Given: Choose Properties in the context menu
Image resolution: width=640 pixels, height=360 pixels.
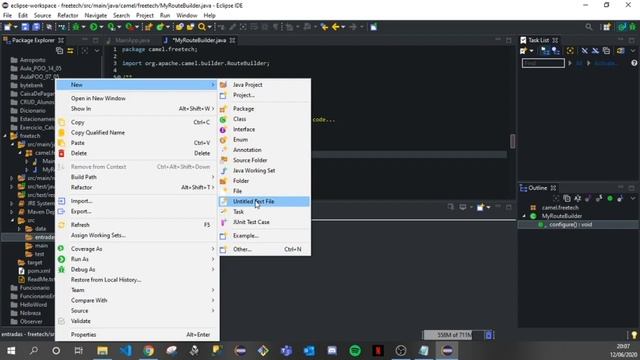Looking at the screenshot, I should [137, 335].
